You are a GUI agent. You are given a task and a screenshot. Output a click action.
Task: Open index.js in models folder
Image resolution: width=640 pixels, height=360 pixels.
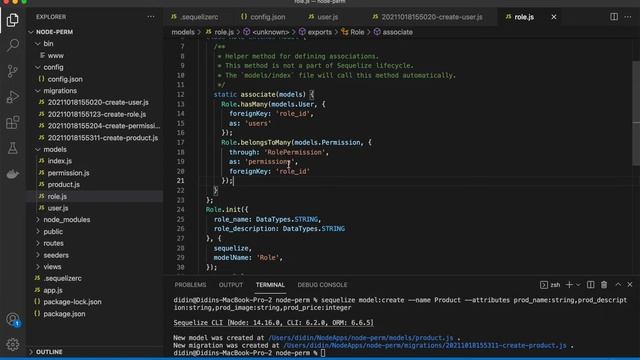pyautogui.click(x=95, y=161)
